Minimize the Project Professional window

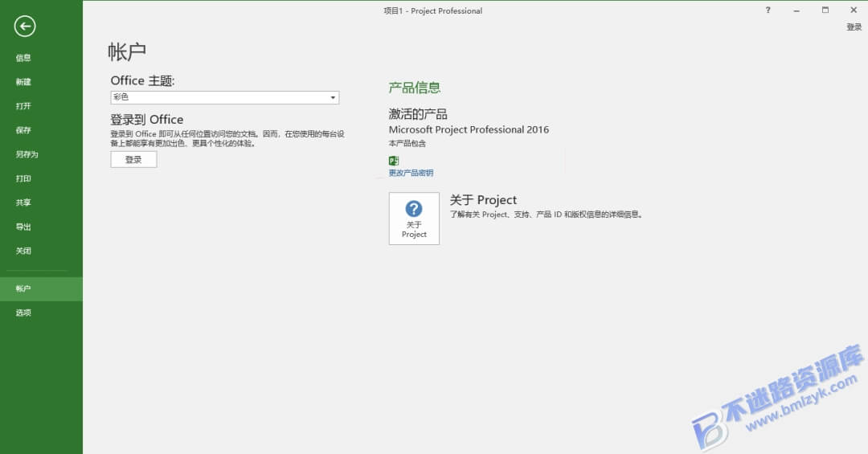pyautogui.click(x=796, y=10)
